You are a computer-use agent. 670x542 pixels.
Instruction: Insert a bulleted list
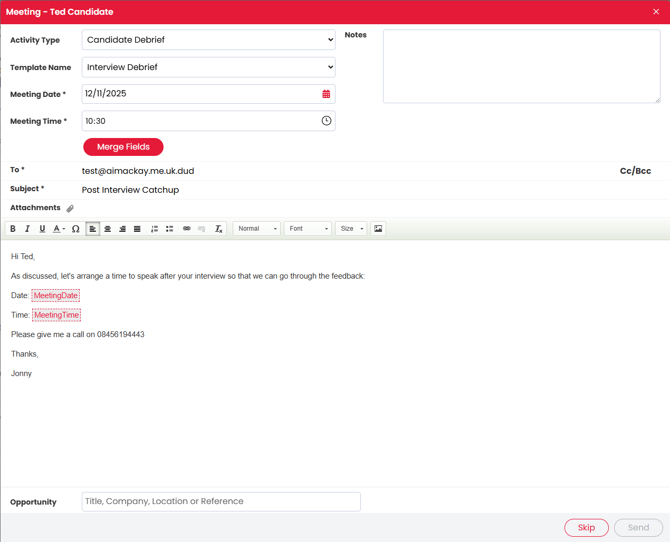[x=169, y=229]
